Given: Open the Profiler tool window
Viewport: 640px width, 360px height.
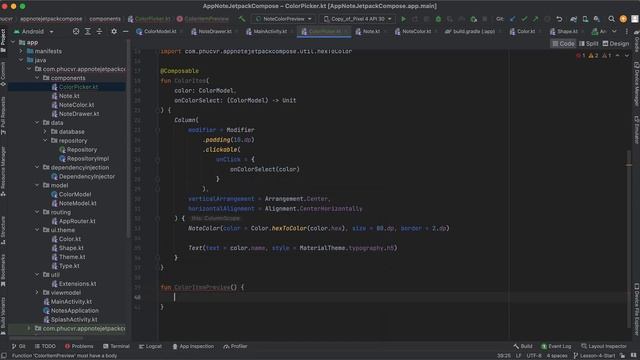Looking at the screenshot, I should [x=236, y=346].
